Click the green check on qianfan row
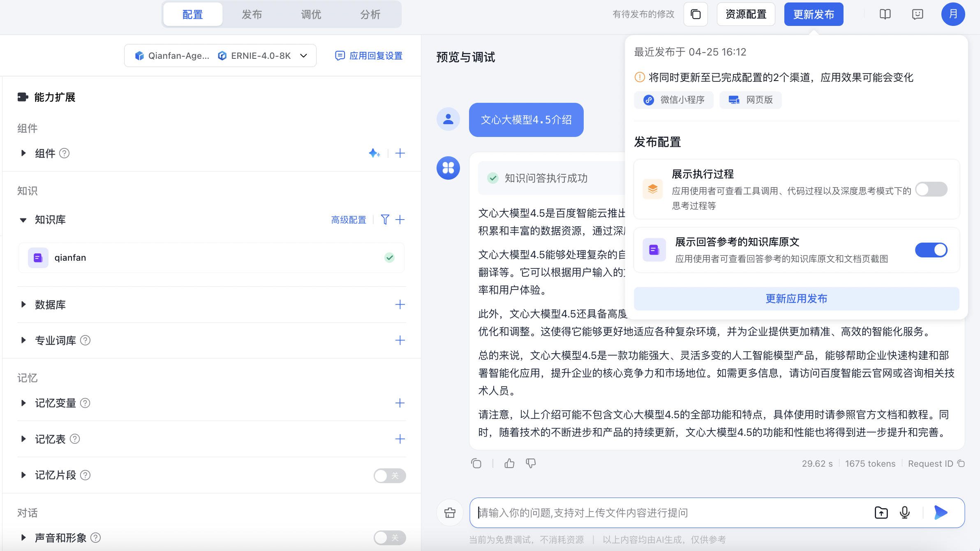980x551 pixels. [x=389, y=258]
